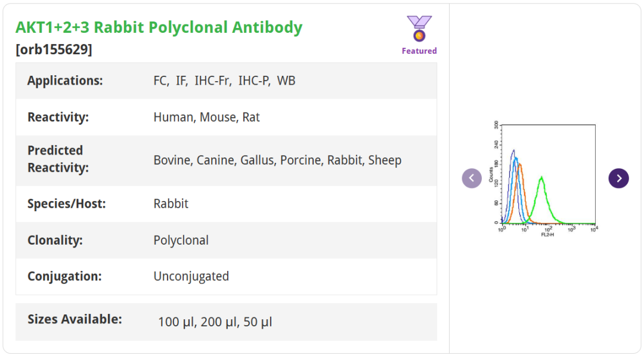Click the Conjugation label
The width and height of the screenshot is (644, 358).
pyautogui.click(x=64, y=276)
